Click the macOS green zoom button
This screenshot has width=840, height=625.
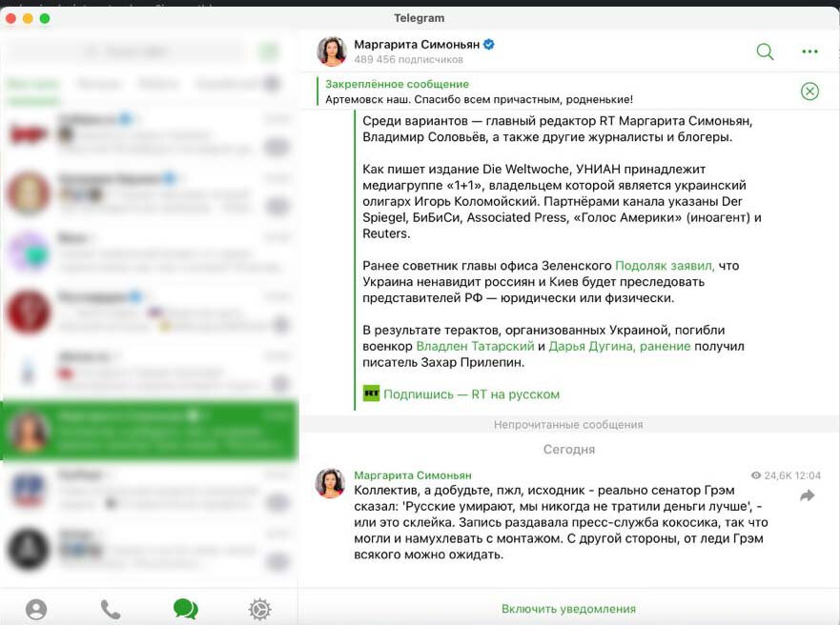click(x=45, y=19)
